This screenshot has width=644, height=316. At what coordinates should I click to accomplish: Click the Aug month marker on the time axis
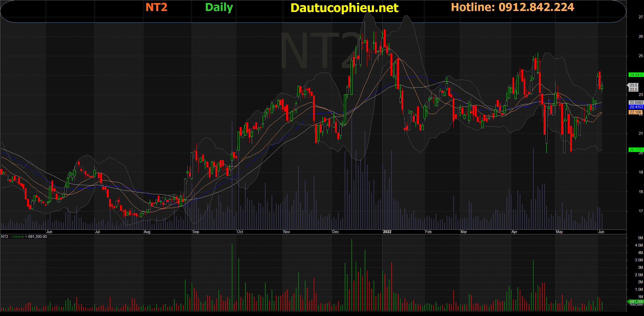[x=147, y=232]
